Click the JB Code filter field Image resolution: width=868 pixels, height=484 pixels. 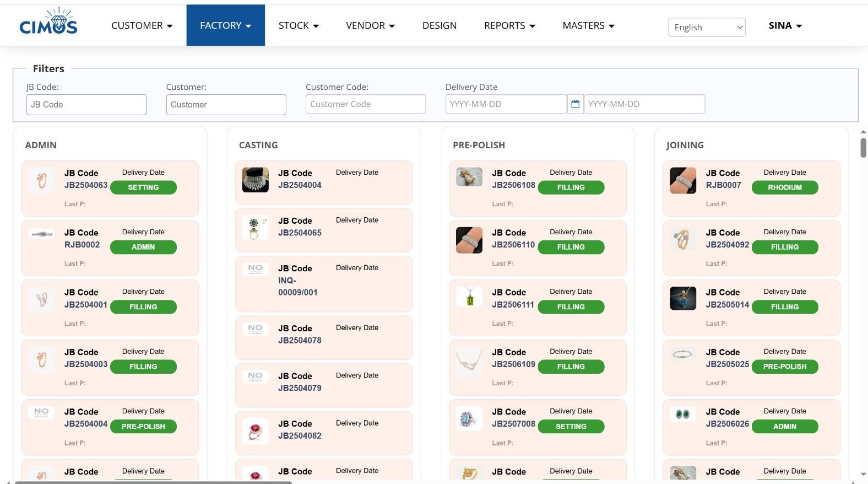click(86, 105)
